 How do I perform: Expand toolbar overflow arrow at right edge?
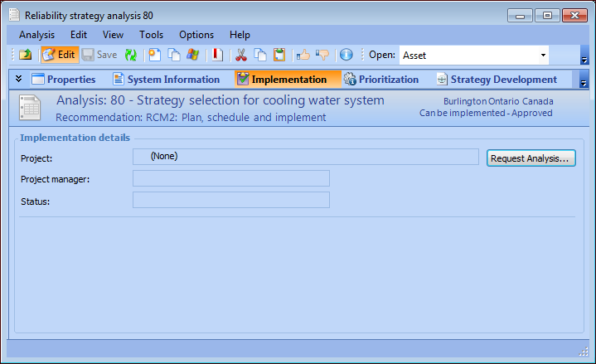coord(584,56)
